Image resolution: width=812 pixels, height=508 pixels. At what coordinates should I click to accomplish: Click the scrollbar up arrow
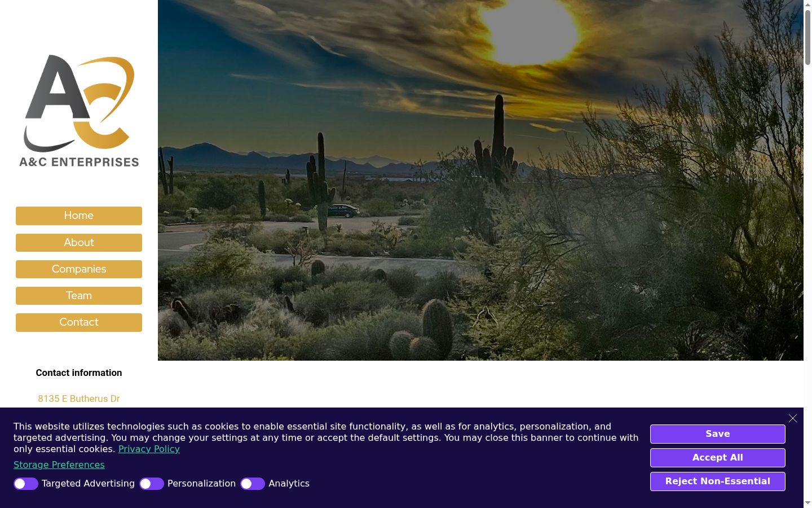(807, 4)
